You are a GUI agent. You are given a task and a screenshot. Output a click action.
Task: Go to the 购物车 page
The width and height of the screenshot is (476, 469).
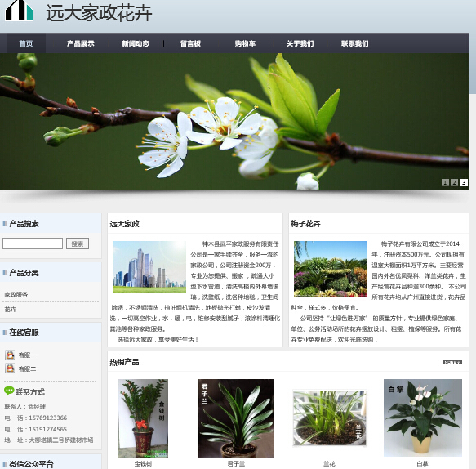tap(245, 43)
